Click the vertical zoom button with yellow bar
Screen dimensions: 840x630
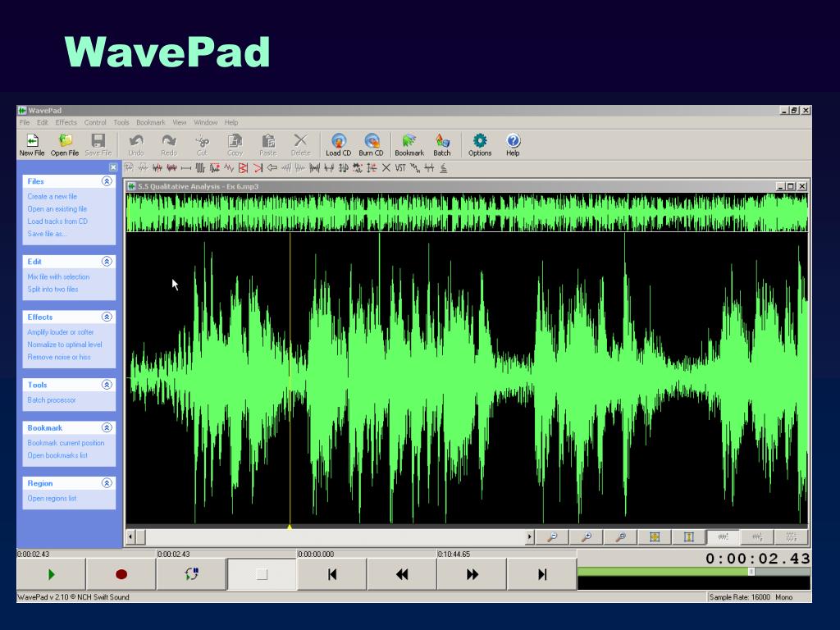689,536
